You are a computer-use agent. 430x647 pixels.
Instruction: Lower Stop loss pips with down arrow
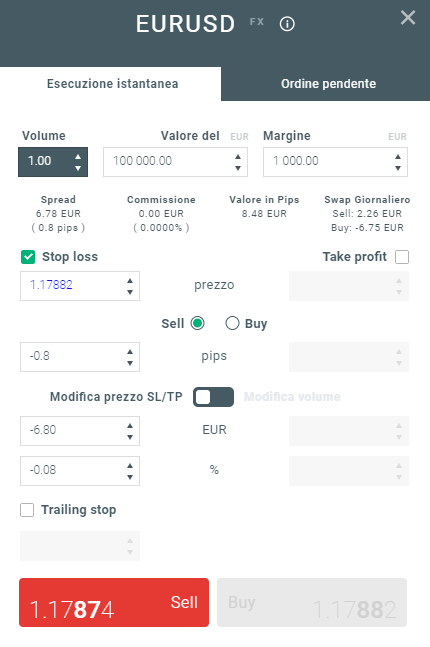[x=130, y=363]
